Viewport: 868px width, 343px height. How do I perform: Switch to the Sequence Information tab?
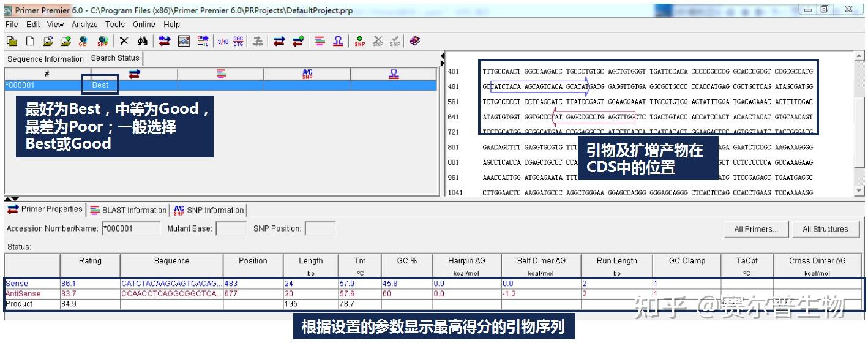(45, 59)
